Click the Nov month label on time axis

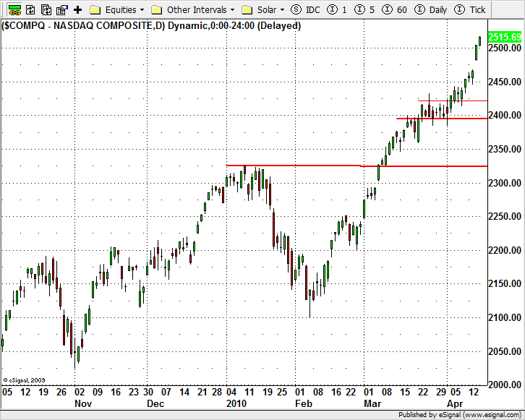click(83, 403)
